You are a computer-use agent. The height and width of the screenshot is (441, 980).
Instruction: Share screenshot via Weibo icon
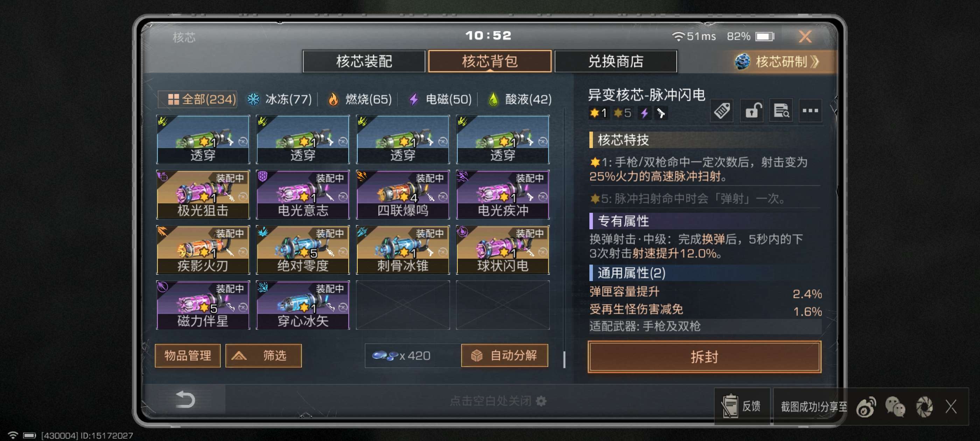point(866,407)
